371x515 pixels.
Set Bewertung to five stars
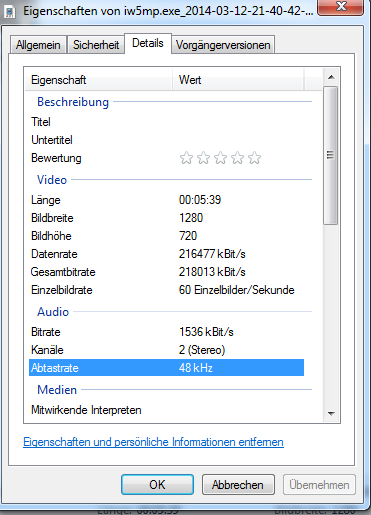tap(254, 158)
